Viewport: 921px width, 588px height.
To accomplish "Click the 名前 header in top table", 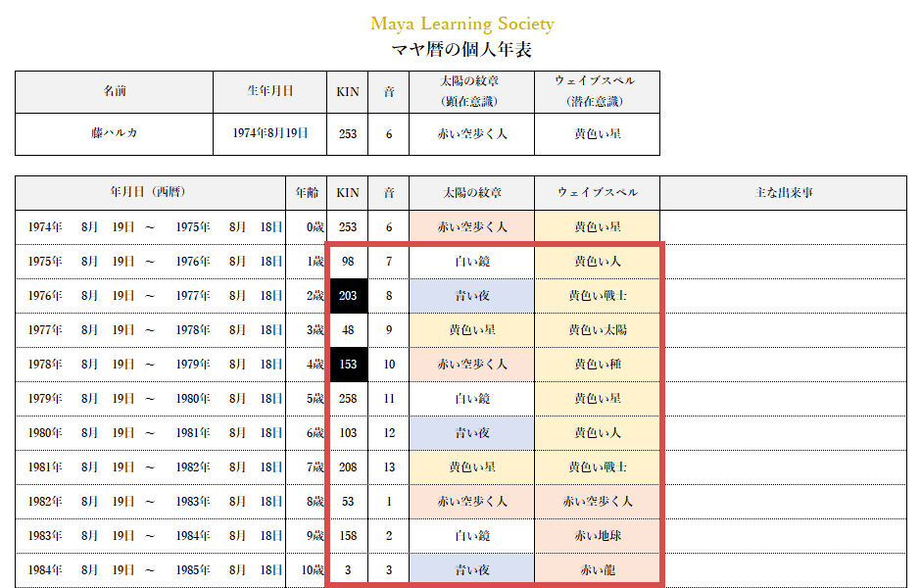I will (x=115, y=92).
